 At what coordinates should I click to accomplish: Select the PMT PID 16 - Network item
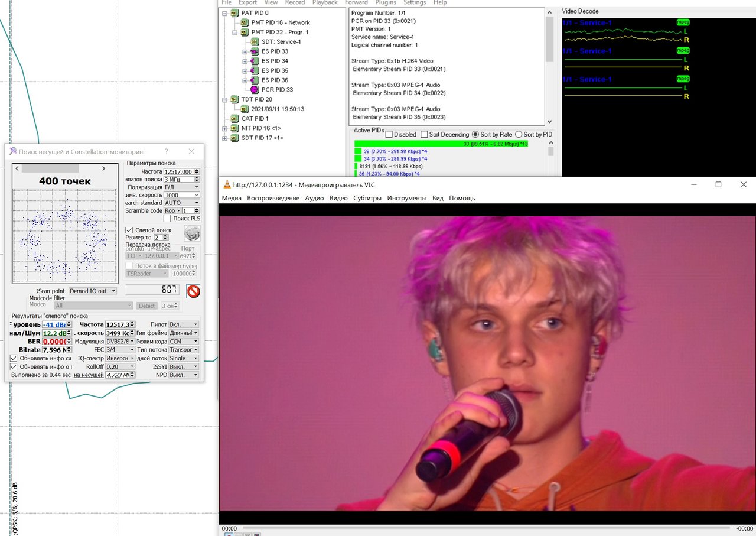point(281,22)
